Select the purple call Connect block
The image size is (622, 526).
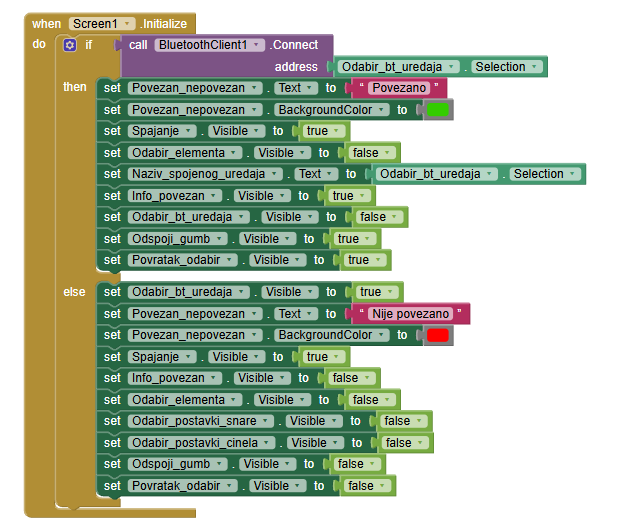click(138, 45)
